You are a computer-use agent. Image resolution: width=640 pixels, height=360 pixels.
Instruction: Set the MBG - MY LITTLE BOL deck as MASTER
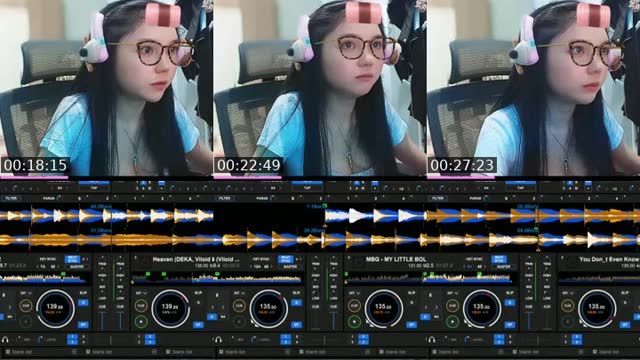tap(503, 266)
